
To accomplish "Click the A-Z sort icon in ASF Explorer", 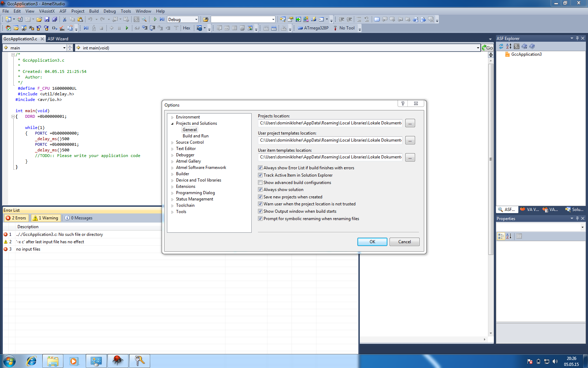I will click(x=509, y=46).
